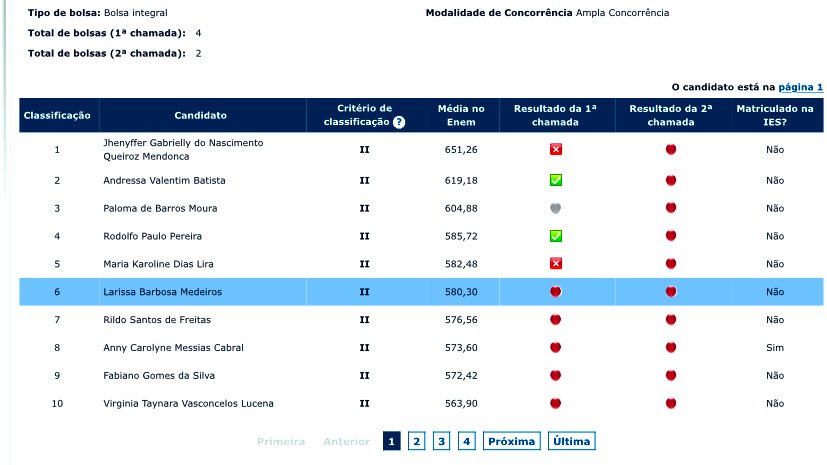
Task: Click Rildo Santos de Freitas' second-call red dot
Action: [671, 319]
